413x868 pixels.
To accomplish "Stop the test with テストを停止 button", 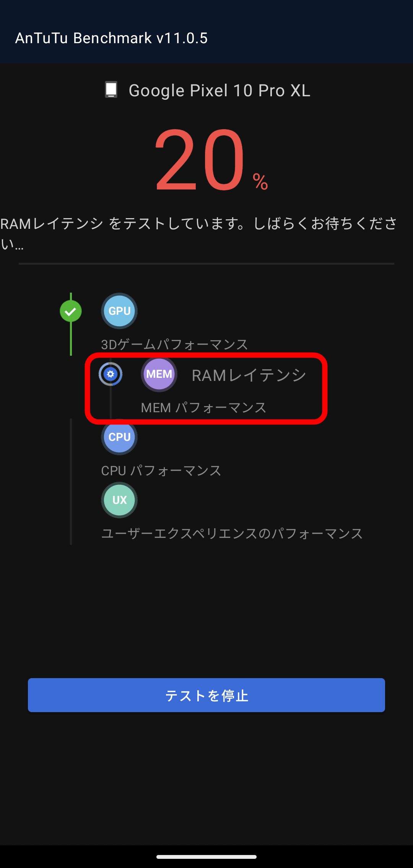I will coord(206,695).
